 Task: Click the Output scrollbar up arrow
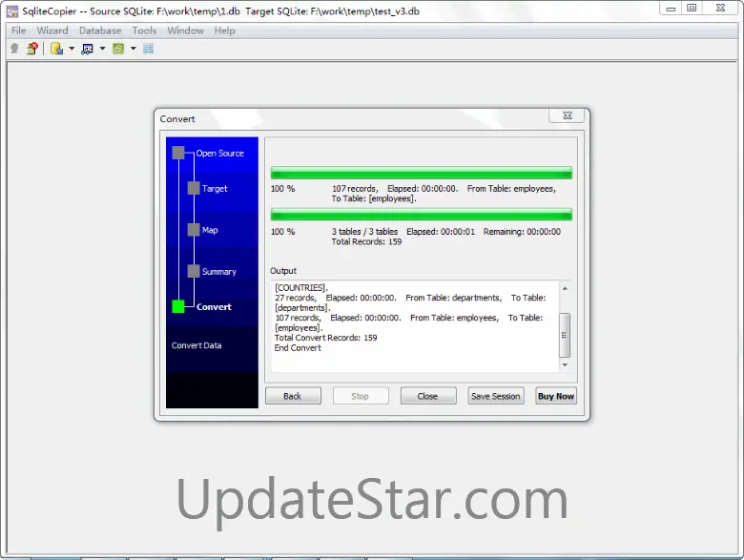click(x=565, y=288)
